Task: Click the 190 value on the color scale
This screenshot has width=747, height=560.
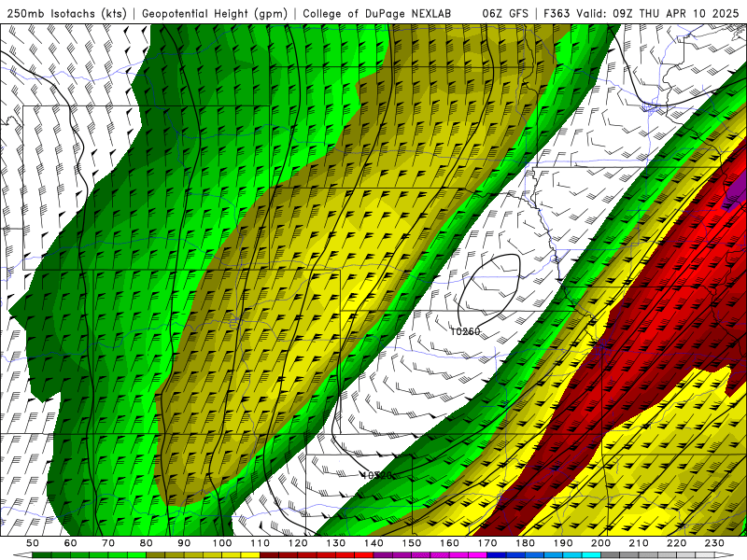Action: (x=563, y=543)
